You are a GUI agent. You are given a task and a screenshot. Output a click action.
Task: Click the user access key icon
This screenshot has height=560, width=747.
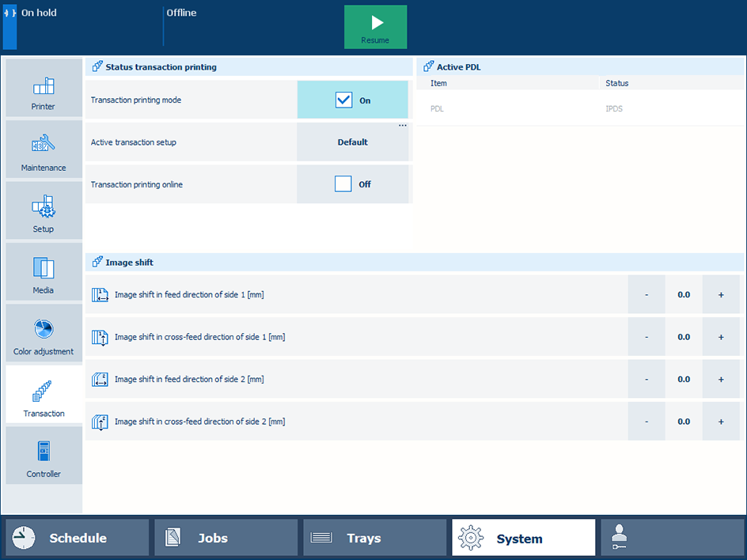coord(619,538)
